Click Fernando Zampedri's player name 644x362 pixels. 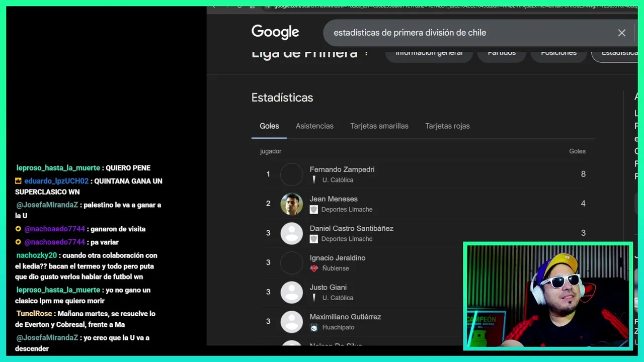click(x=342, y=169)
